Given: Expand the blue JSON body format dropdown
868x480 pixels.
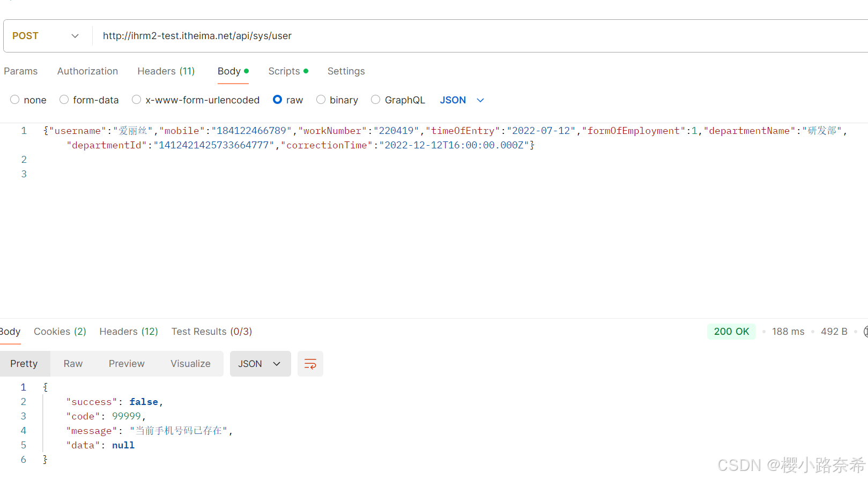Looking at the screenshot, I should click(462, 100).
